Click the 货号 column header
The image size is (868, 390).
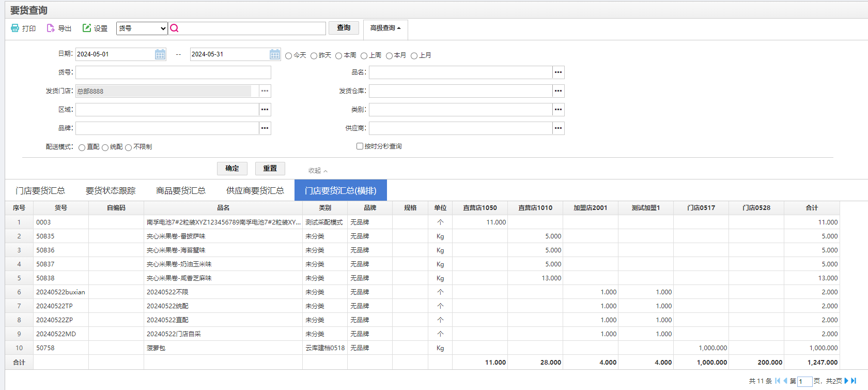click(x=61, y=208)
